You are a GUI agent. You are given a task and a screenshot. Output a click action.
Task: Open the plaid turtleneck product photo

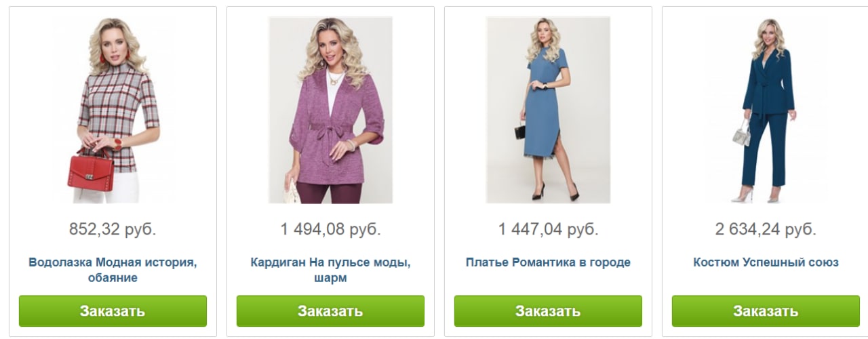113,110
